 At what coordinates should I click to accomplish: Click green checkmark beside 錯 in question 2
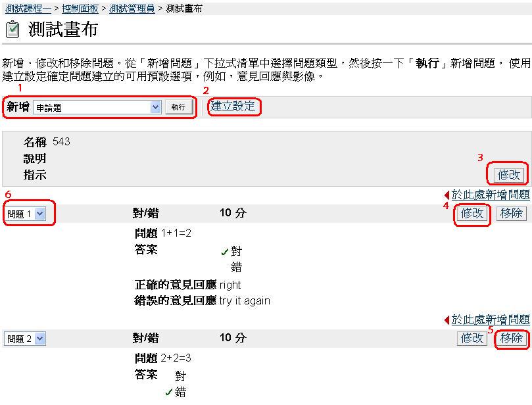point(169,392)
